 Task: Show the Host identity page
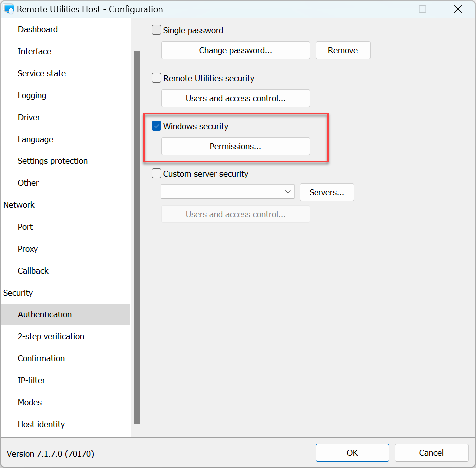41,424
